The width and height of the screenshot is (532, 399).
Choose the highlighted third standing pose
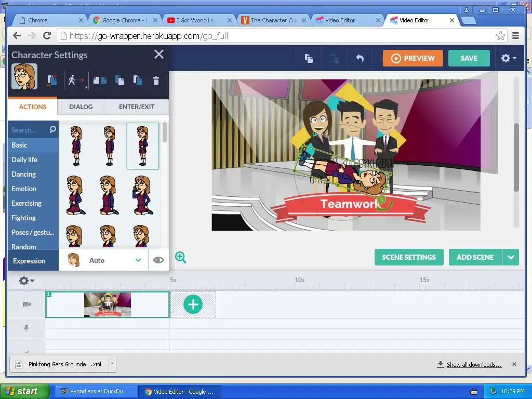click(x=143, y=146)
